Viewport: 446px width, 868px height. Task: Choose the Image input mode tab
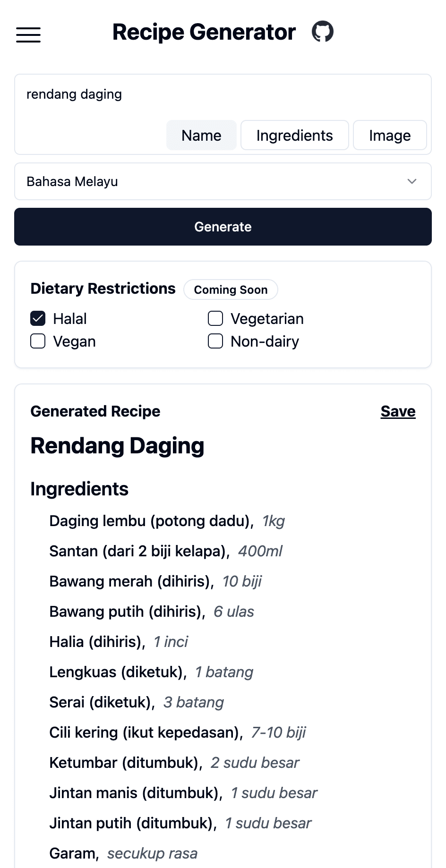(x=390, y=136)
